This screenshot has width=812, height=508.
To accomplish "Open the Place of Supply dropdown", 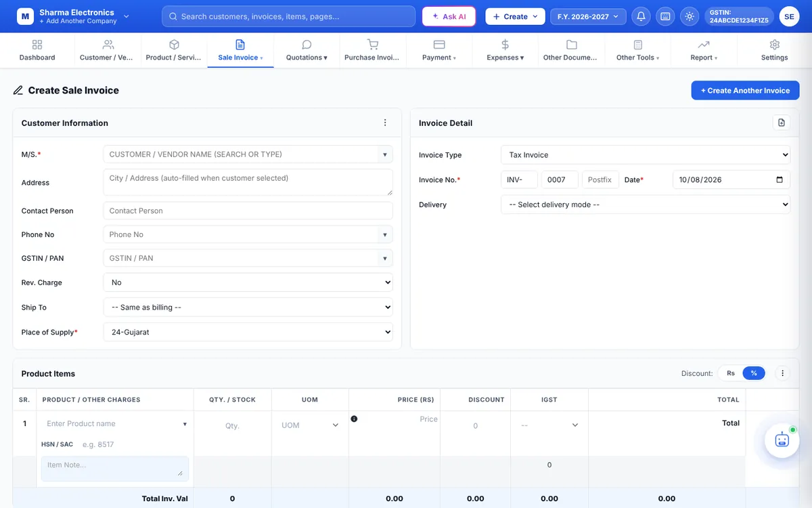I will (248, 333).
